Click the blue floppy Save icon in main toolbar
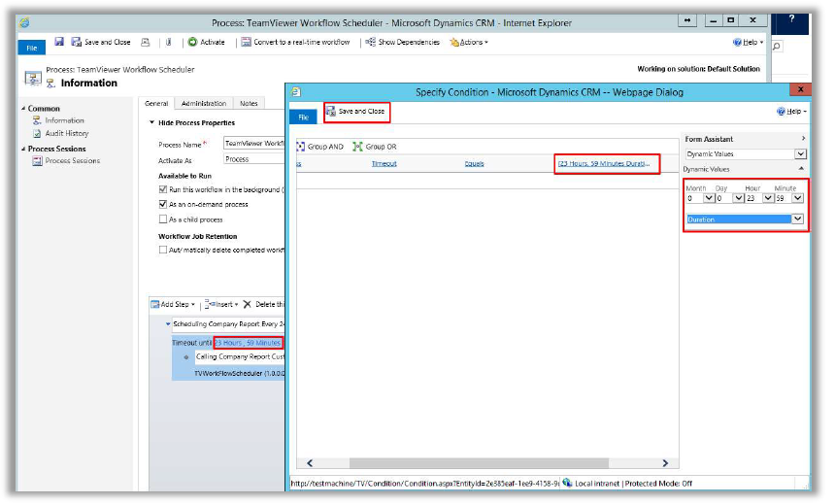Viewport: 835px width, 504px height. pos(59,42)
